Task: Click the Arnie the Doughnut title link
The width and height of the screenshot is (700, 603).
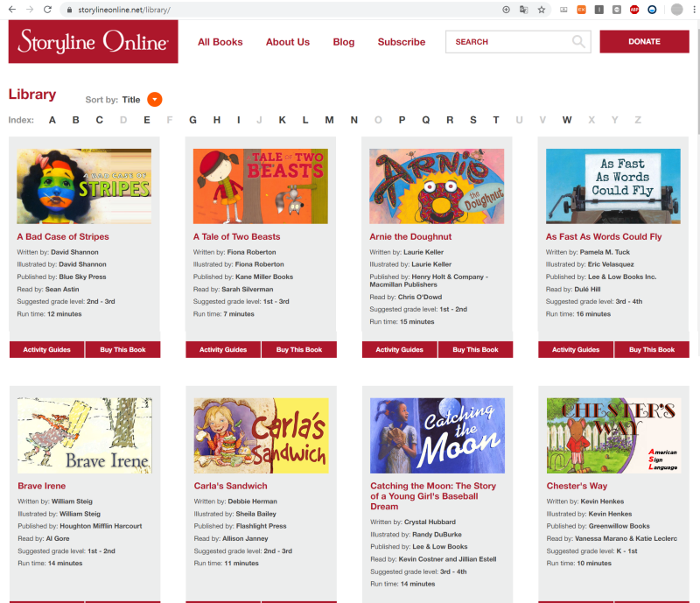Action: (x=410, y=236)
